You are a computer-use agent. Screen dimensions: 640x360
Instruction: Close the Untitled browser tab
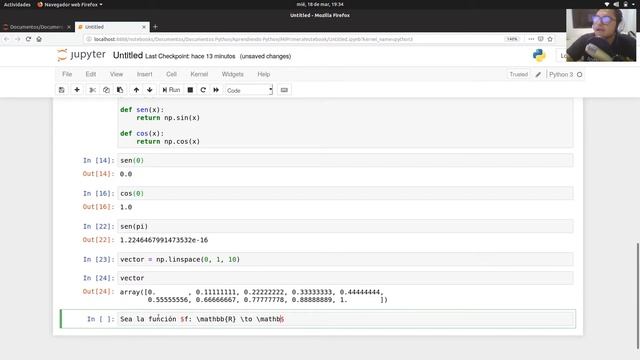click(x=144, y=27)
